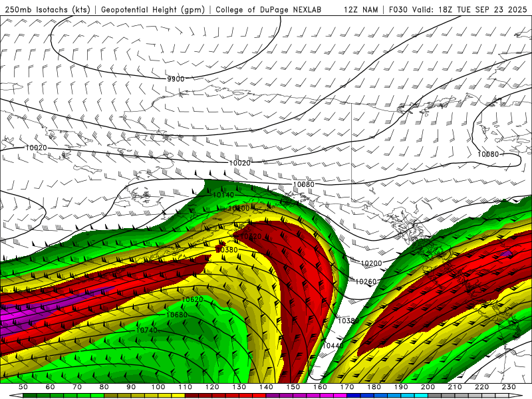This screenshot has width=532, height=399.
Task: Click the 'Geopotential Height (gpm)' header text
Action: tap(153, 9)
